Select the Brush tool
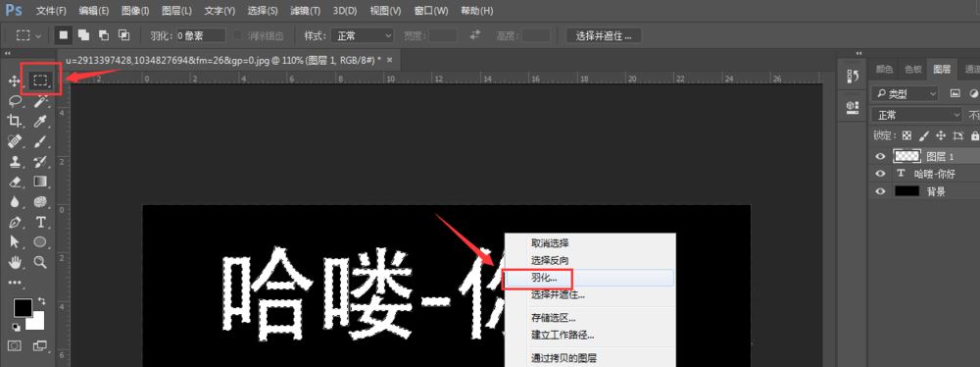The height and width of the screenshot is (367, 980). 40,141
